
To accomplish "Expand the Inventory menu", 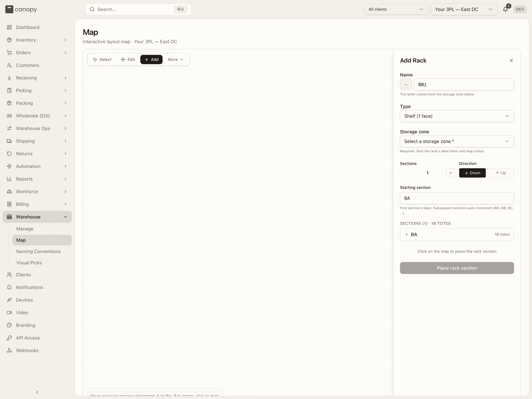I will (x=37, y=40).
